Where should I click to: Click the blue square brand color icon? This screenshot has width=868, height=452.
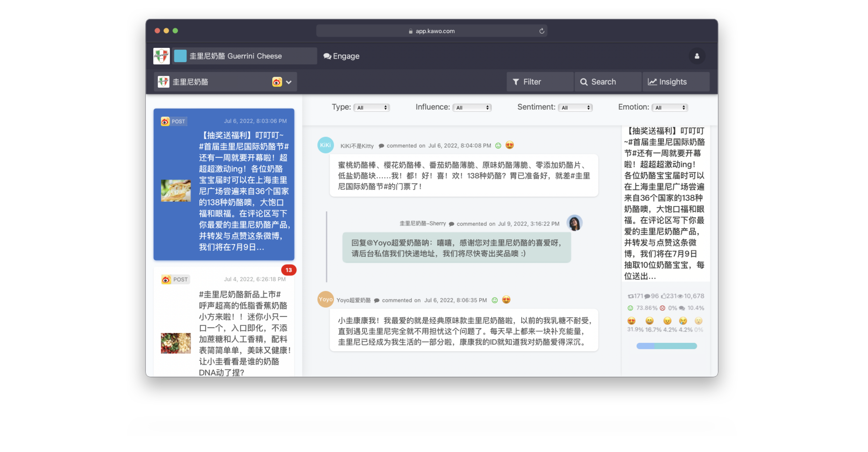coord(180,56)
